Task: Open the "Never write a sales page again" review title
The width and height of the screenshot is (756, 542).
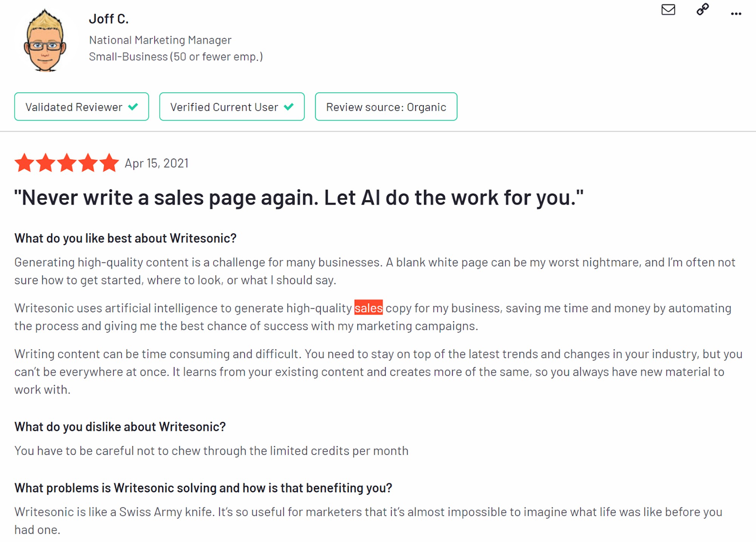Action: (299, 197)
